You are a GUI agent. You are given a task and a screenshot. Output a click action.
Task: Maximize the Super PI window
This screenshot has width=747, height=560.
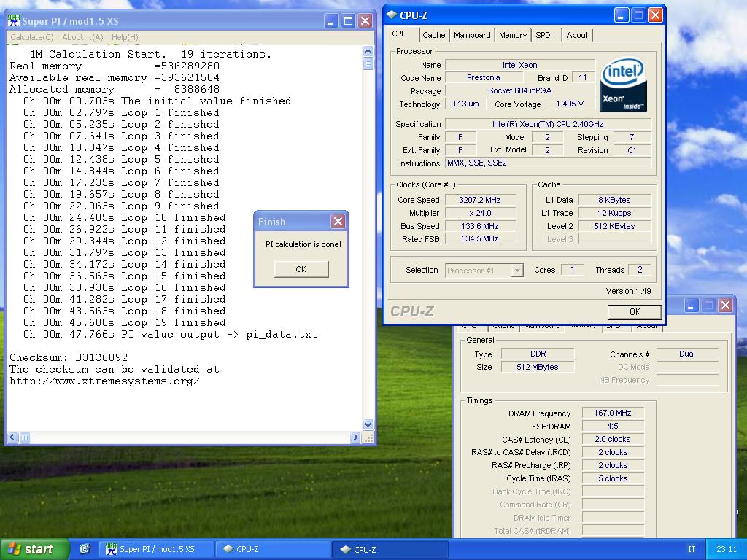click(348, 21)
